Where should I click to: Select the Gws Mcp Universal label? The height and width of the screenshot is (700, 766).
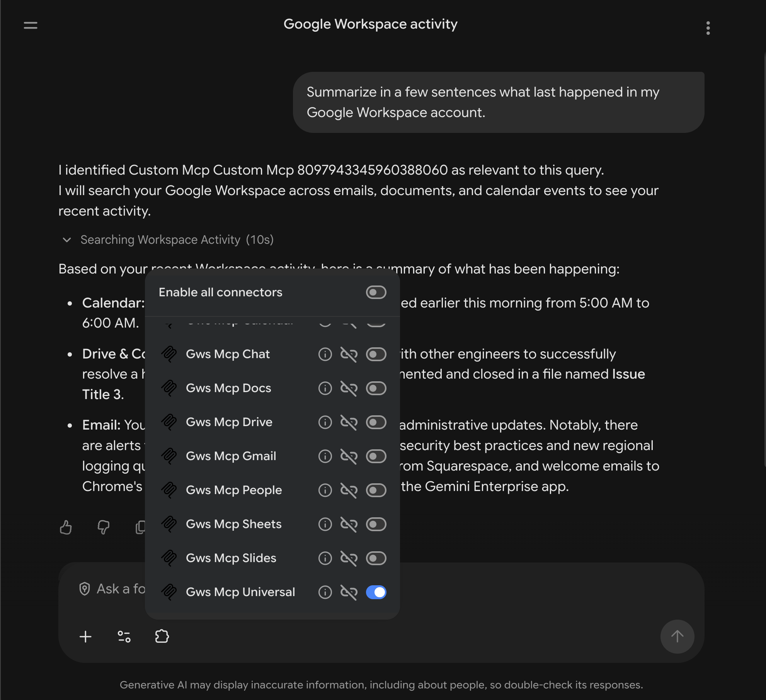240,592
